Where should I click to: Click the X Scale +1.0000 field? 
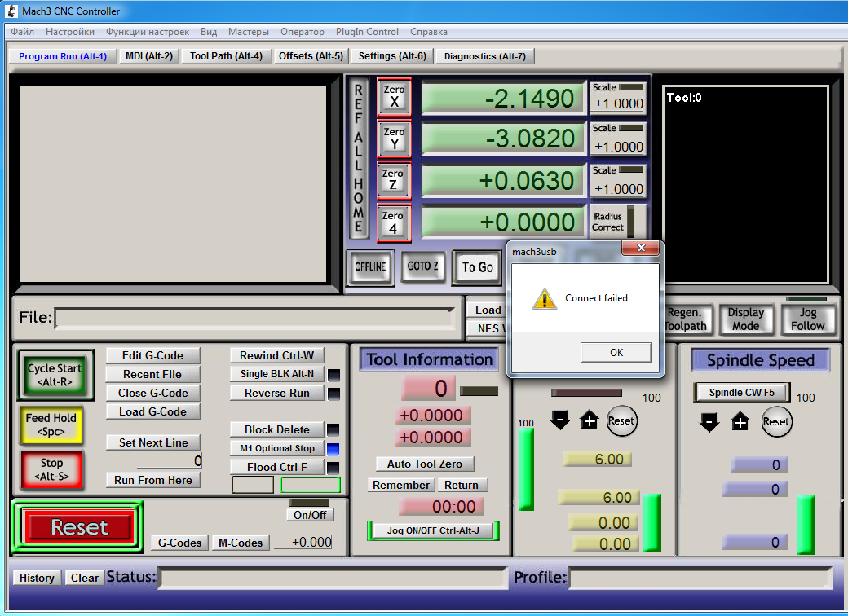point(618,103)
